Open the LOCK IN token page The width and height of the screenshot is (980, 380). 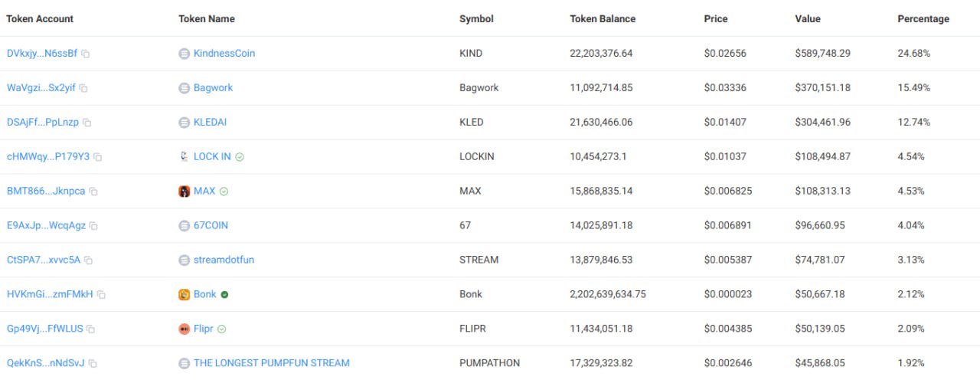coord(212,157)
